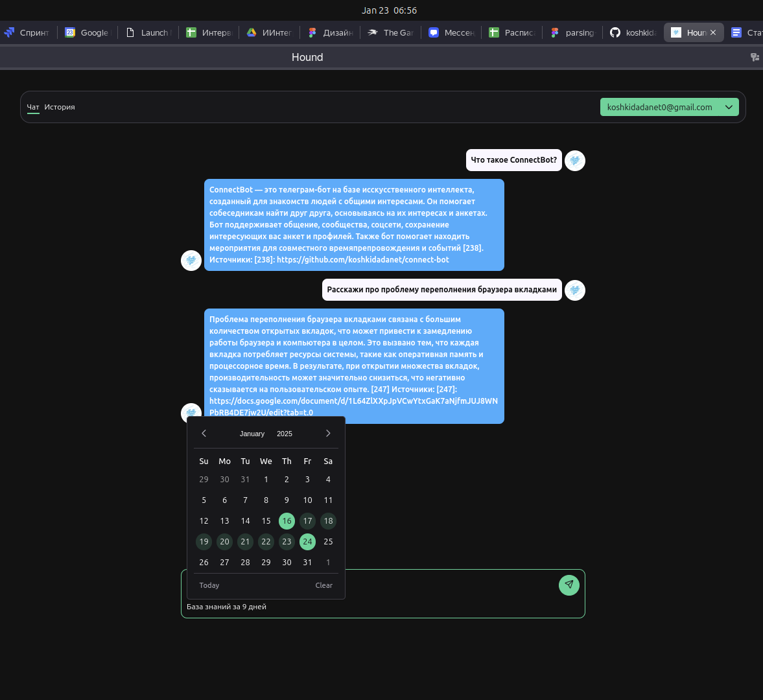Open the January month selector
Image resolution: width=763 pixels, height=700 pixels.
pyautogui.click(x=252, y=434)
